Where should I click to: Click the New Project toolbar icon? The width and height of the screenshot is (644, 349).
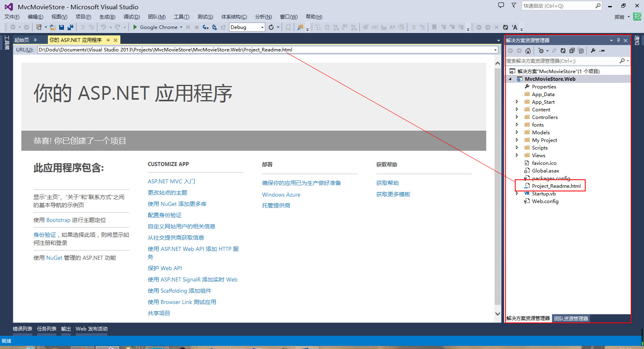point(39,27)
